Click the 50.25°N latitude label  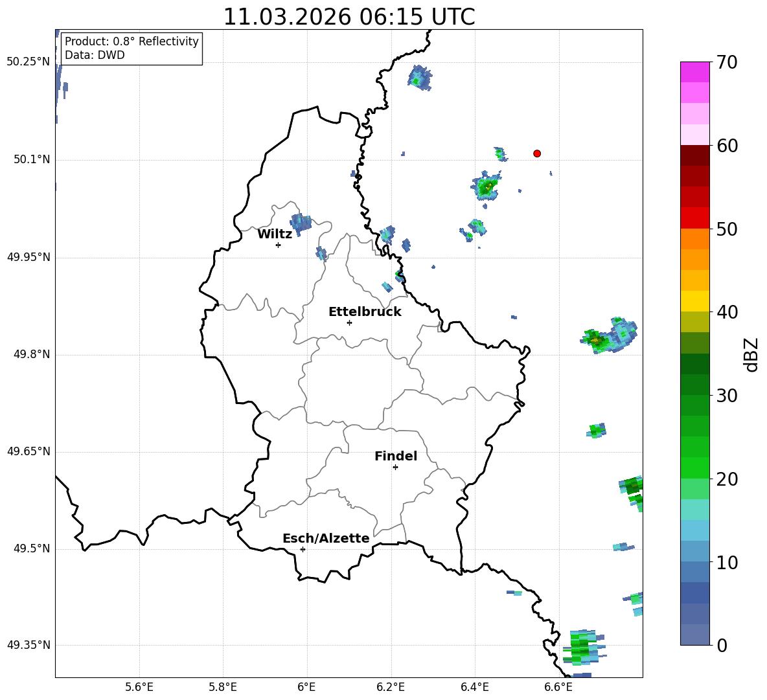pyautogui.click(x=29, y=62)
